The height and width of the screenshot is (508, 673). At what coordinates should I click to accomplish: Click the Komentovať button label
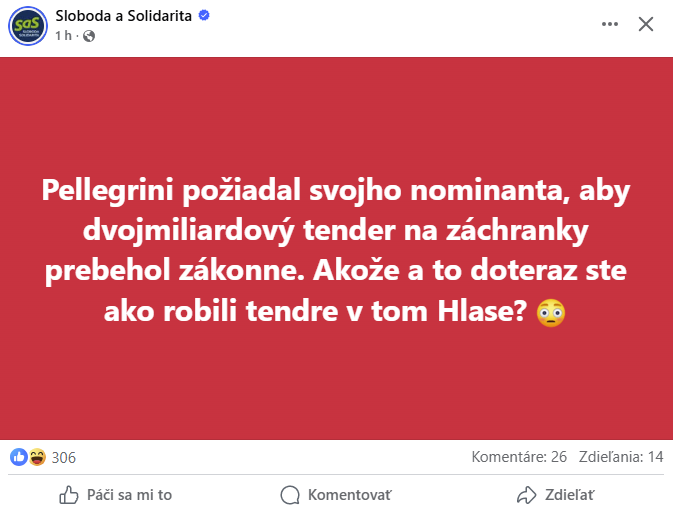(x=349, y=495)
